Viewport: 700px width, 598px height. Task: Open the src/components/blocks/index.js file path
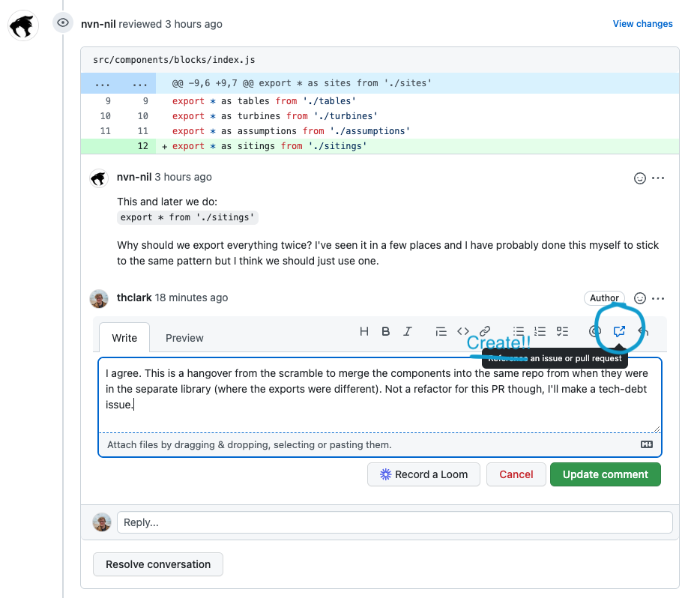[174, 60]
